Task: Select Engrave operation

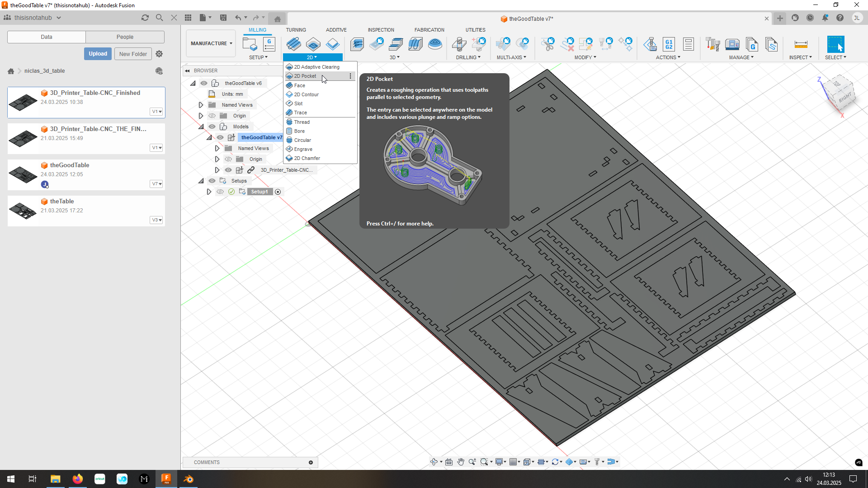Action: [320, 149]
